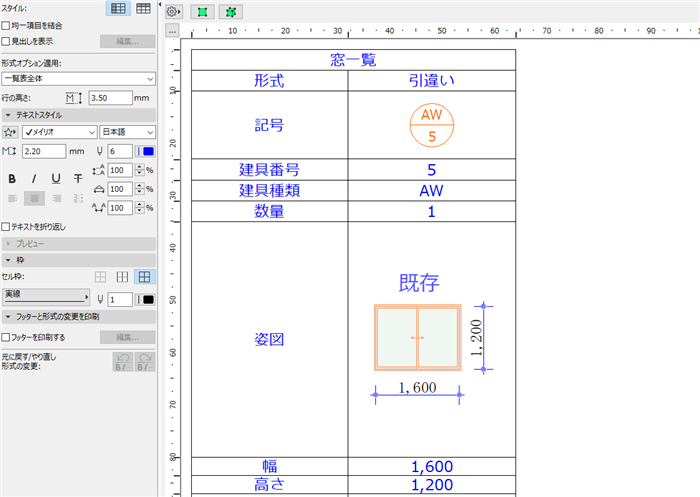
Task: Click the undo format change button
Action: [123, 362]
